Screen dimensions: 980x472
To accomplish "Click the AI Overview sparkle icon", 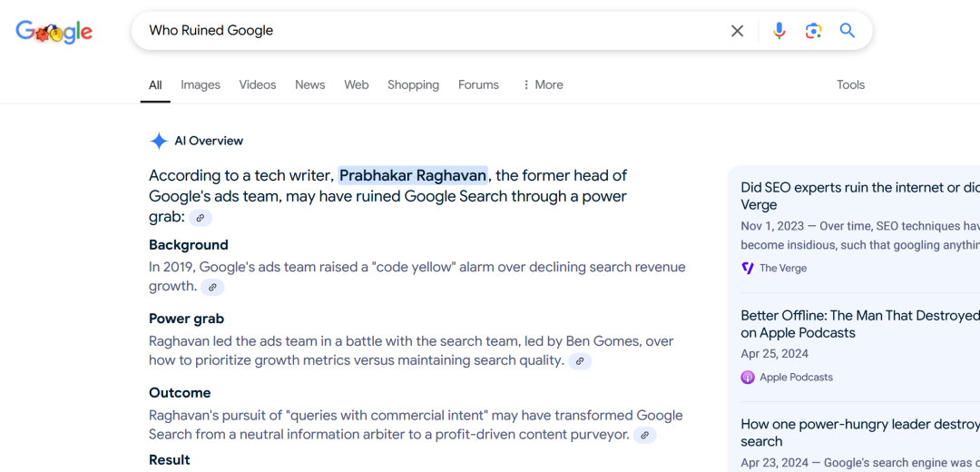I will click(159, 141).
